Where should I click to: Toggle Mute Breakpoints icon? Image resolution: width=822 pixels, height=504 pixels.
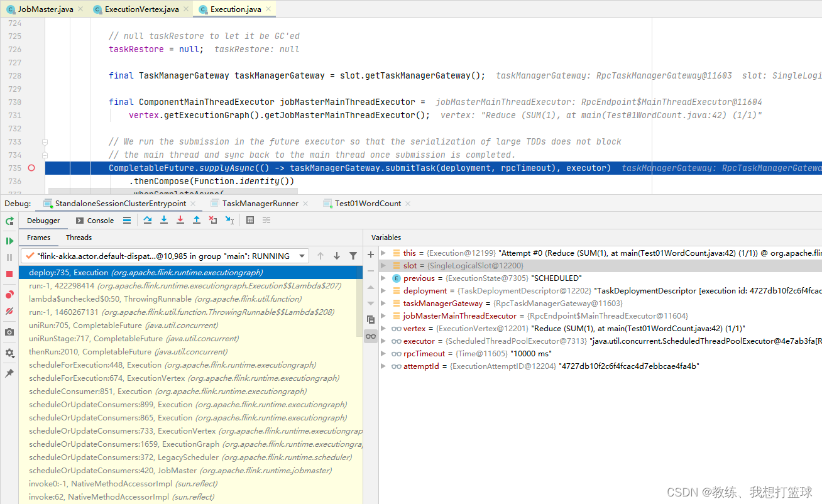[9, 311]
